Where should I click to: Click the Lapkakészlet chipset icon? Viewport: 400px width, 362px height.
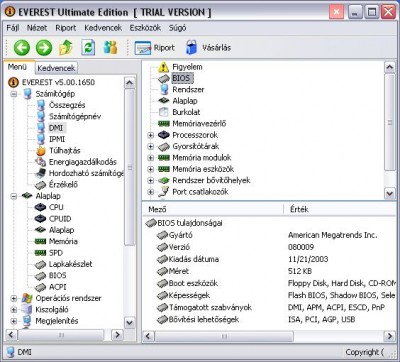tap(40, 264)
